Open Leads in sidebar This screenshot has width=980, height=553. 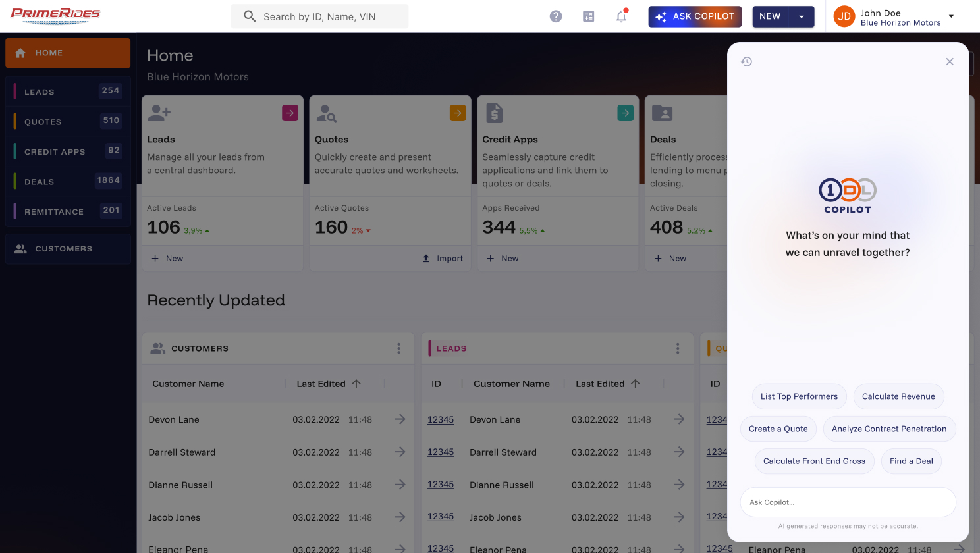[68, 92]
